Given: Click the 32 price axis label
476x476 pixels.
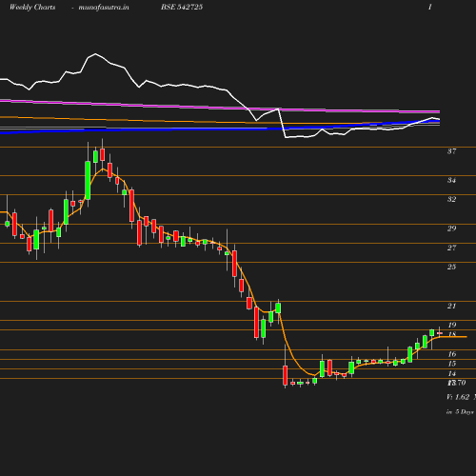Looking at the screenshot, I should tap(451, 199).
